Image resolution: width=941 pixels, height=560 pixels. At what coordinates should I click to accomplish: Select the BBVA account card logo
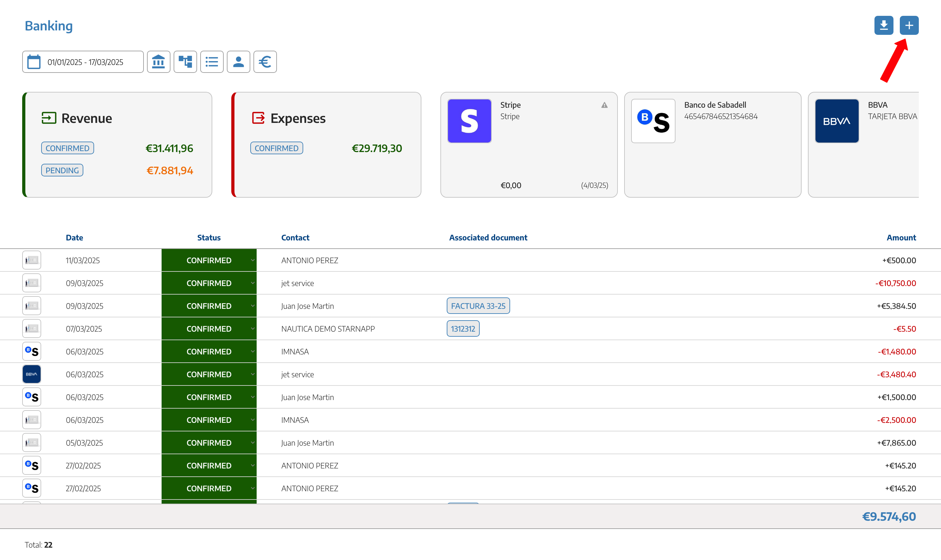(837, 121)
